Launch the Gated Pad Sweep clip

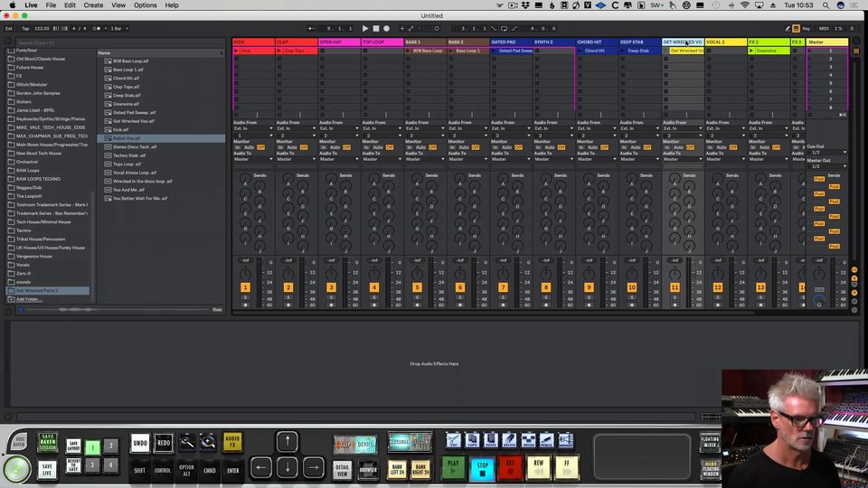coord(494,51)
